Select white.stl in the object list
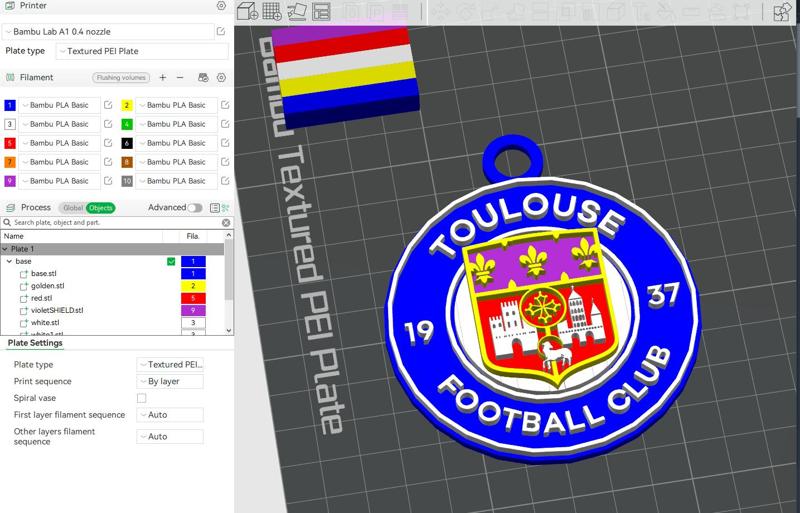Screen dimensions: 800x513 (45, 323)
